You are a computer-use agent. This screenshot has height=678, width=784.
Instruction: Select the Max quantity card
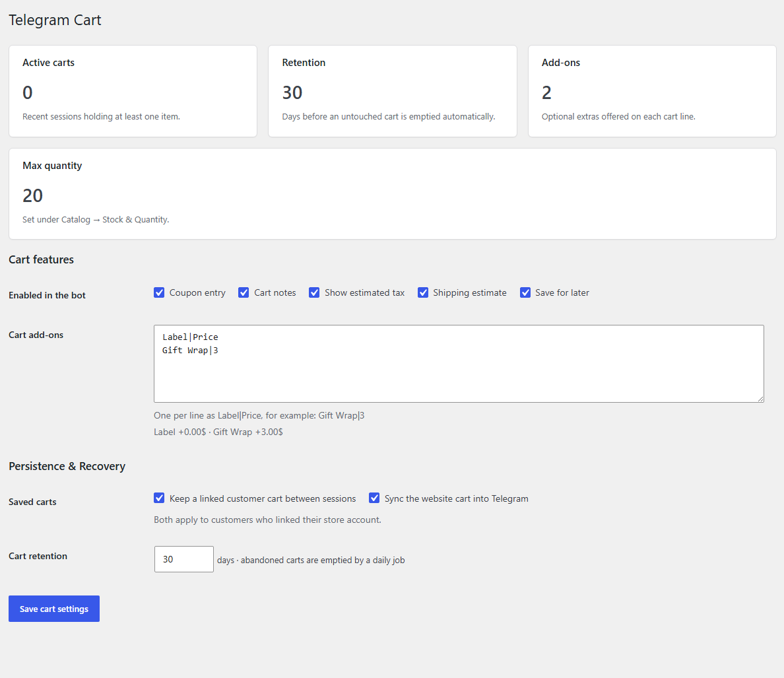[x=393, y=193]
